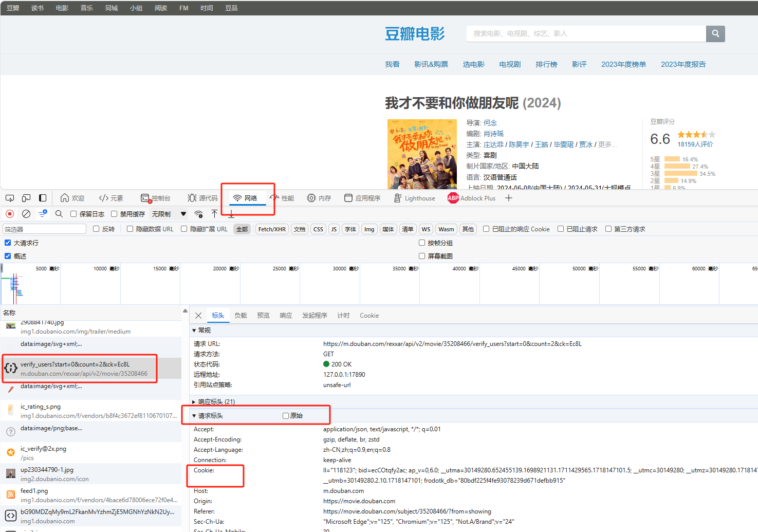Open the 负载 tab in details
Image resolution: width=758 pixels, height=532 pixels.
point(241,316)
